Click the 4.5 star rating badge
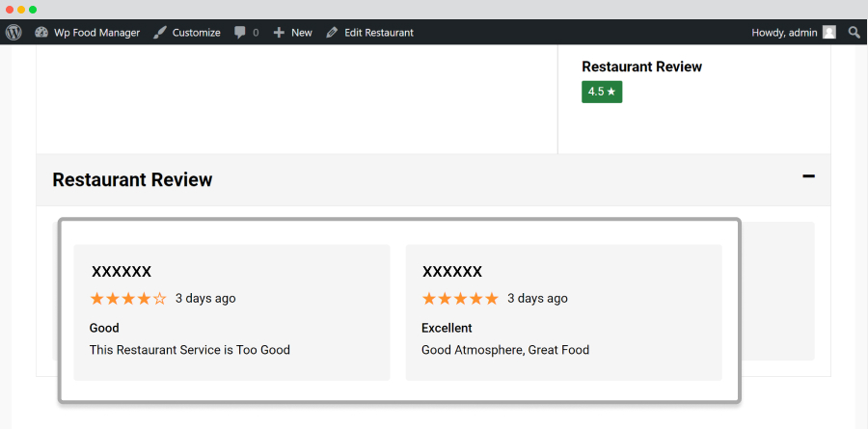Viewport: 868px width, 429px height. coord(602,92)
